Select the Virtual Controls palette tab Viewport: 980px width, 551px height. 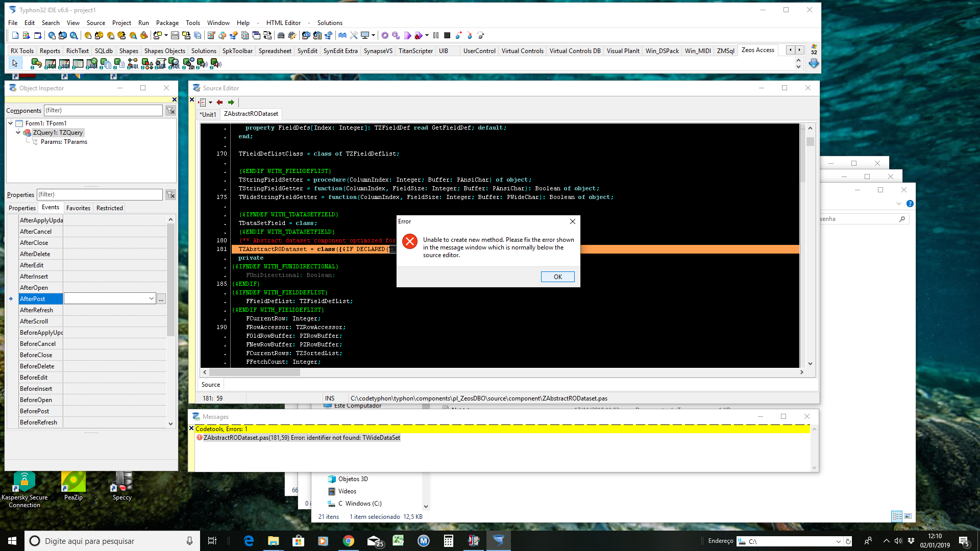(522, 51)
